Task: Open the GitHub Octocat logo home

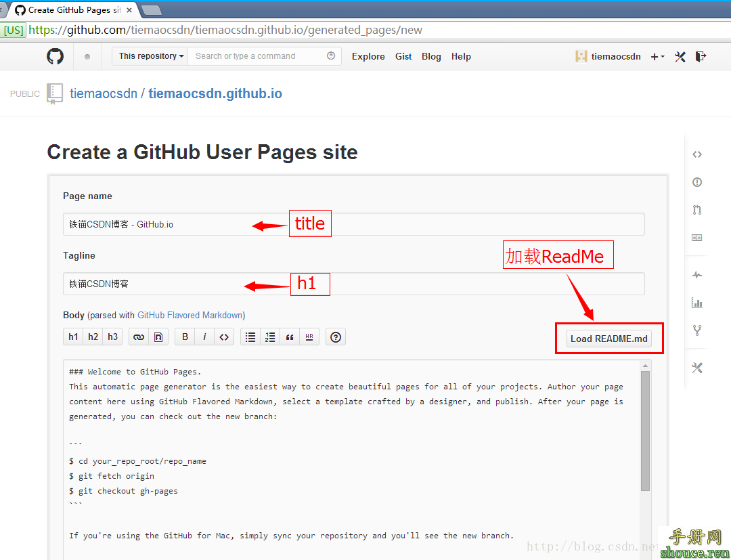Action: coord(55,56)
